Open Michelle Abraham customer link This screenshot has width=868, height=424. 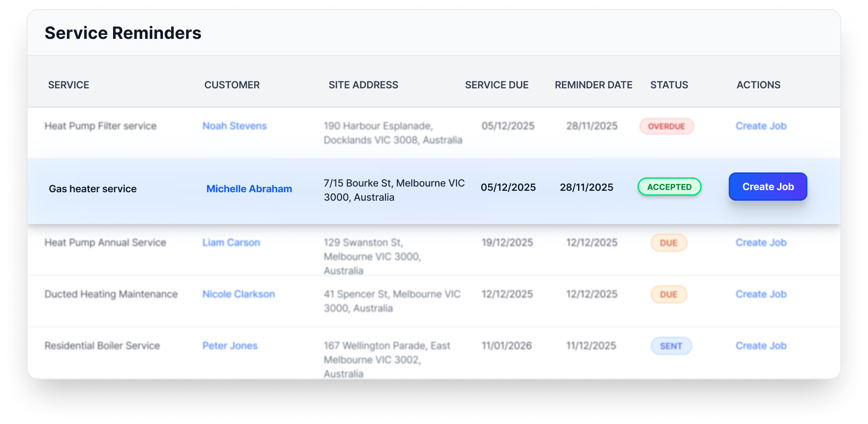click(249, 189)
